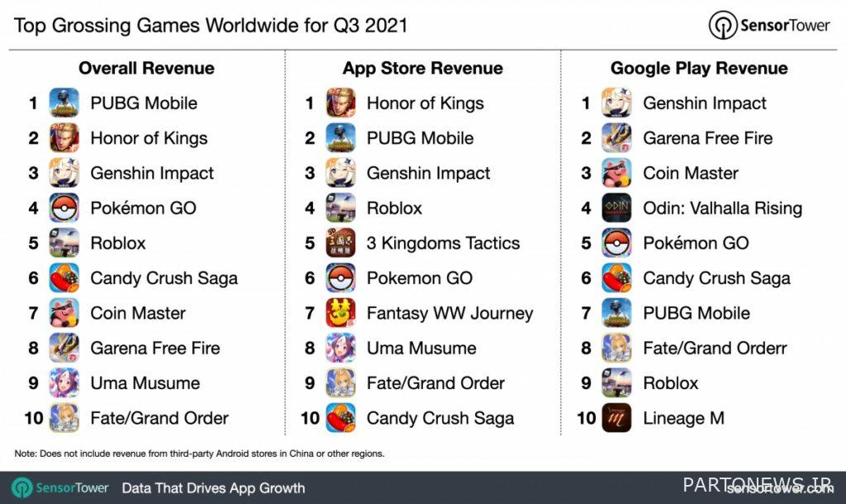
Task: Click the 3 Kingdoms Tactics game icon
Action: pyautogui.click(x=340, y=243)
